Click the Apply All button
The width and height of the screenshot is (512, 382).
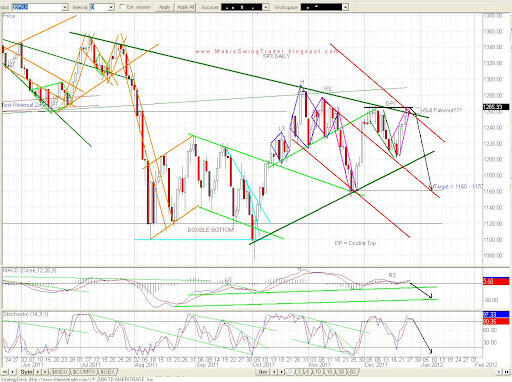[185, 7]
